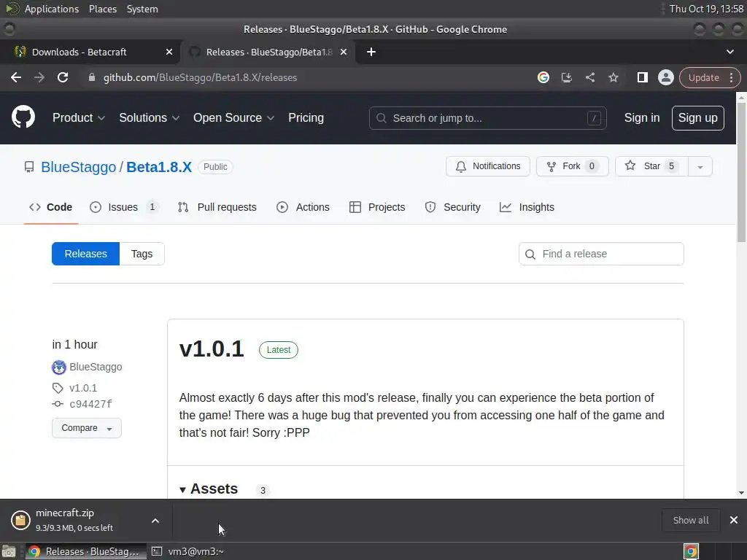Open the Places menu
This screenshot has height=560, width=747.
point(103,9)
